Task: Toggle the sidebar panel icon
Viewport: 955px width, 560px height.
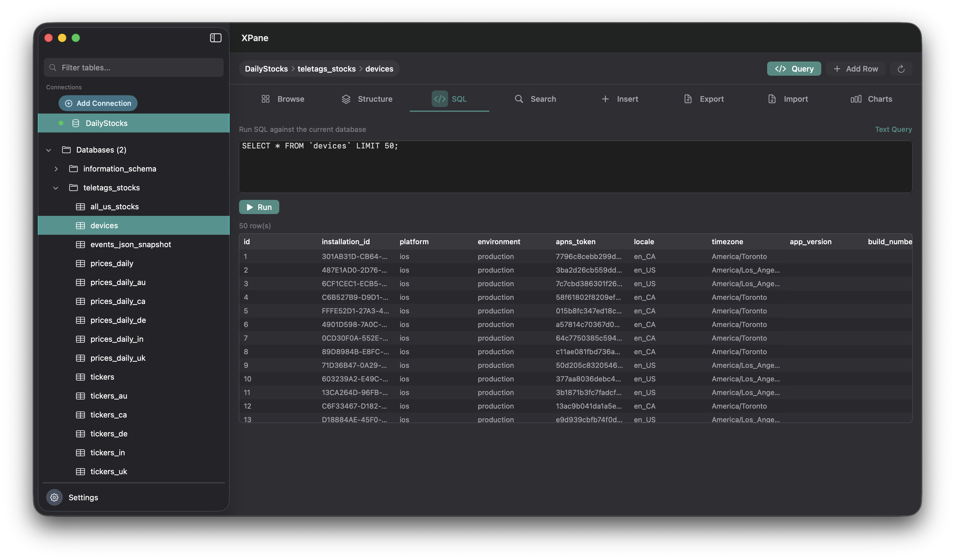Action: pos(216,38)
